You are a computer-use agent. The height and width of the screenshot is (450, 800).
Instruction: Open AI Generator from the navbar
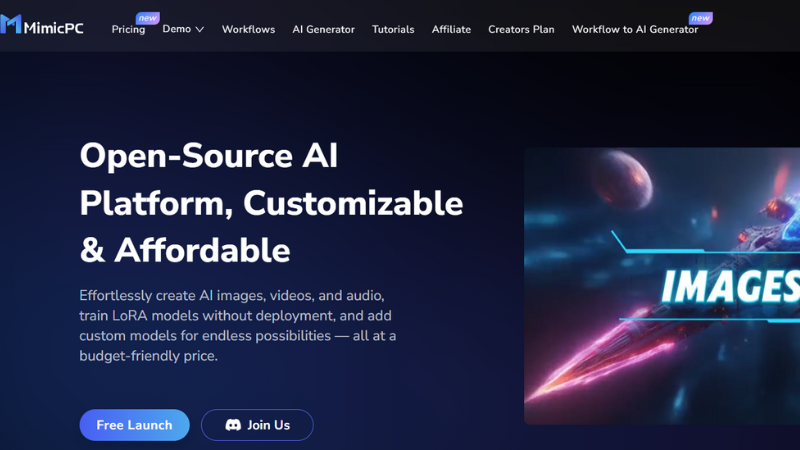[323, 30]
